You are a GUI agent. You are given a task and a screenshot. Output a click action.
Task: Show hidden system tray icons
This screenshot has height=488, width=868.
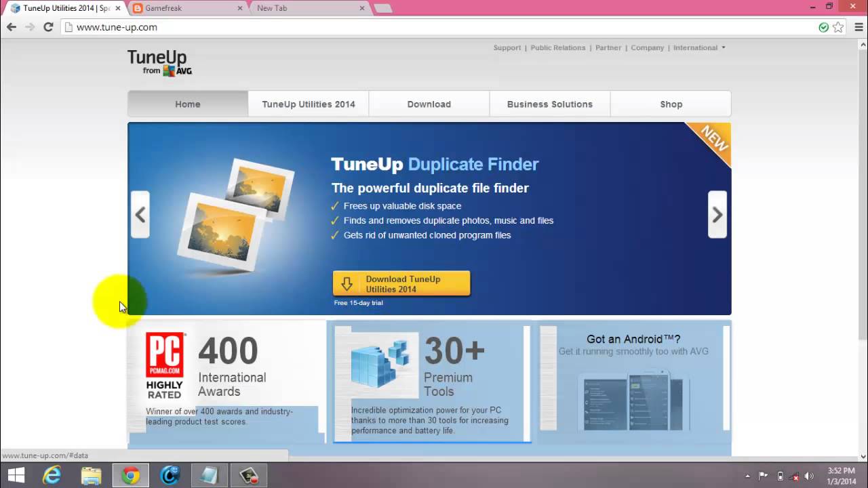[x=748, y=476]
